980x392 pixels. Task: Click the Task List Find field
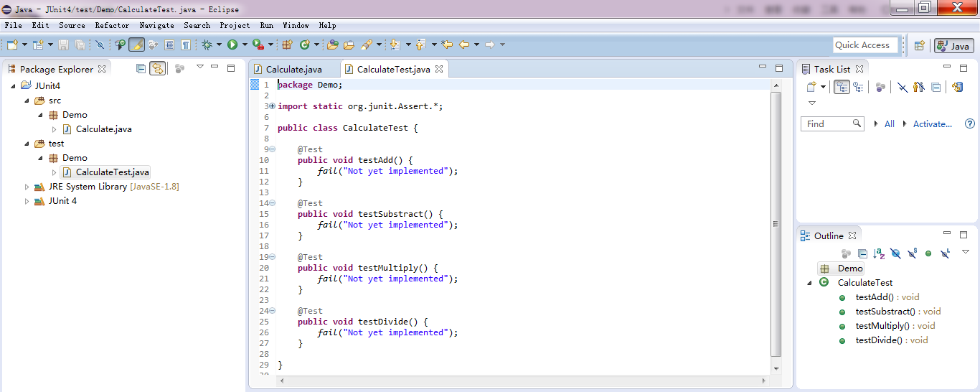[x=832, y=123]
